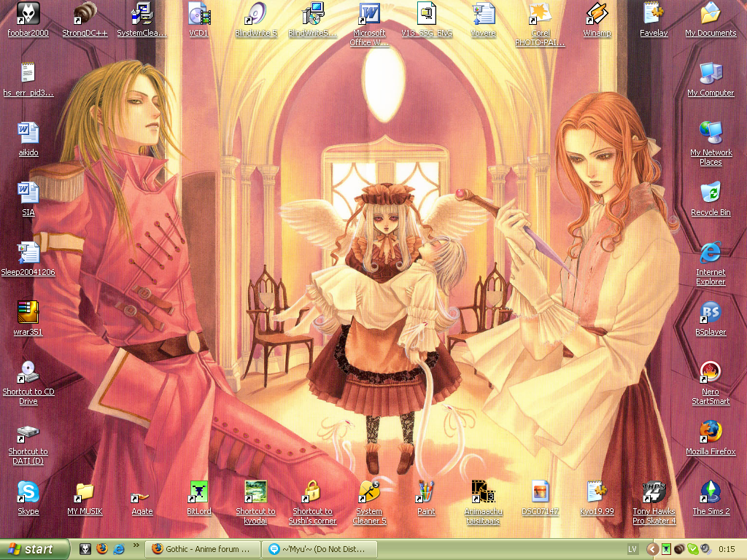
Task: Select the Mozilla Firefox desktop shortcut
Action: click(711, 438)
